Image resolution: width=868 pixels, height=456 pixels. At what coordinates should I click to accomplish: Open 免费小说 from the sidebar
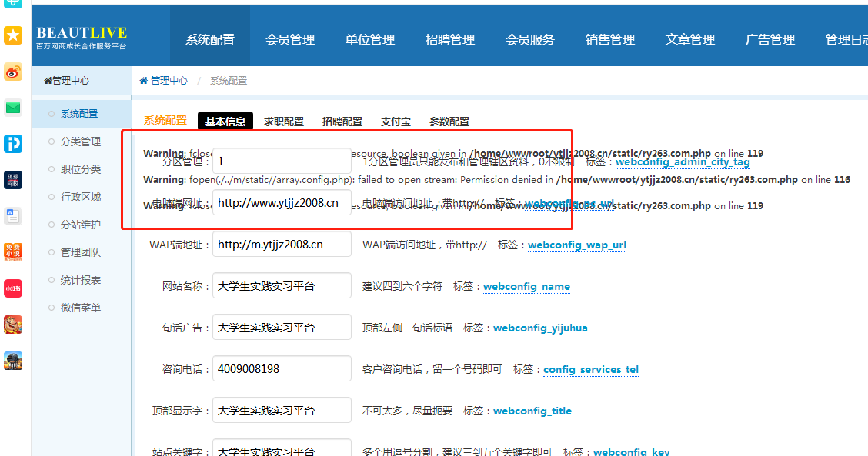12,251
